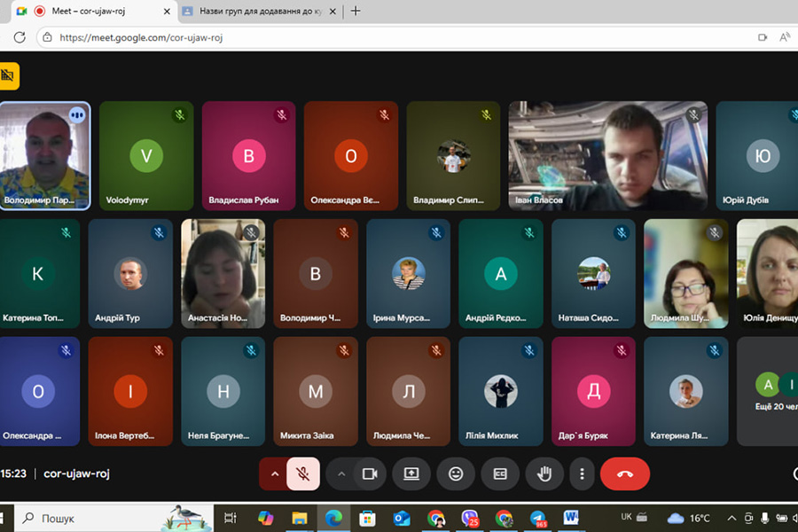Click muted mic icon on Volodymyr tile
Image resolution: width=798 pixels, height=532 pixels.
coord(180,115)
